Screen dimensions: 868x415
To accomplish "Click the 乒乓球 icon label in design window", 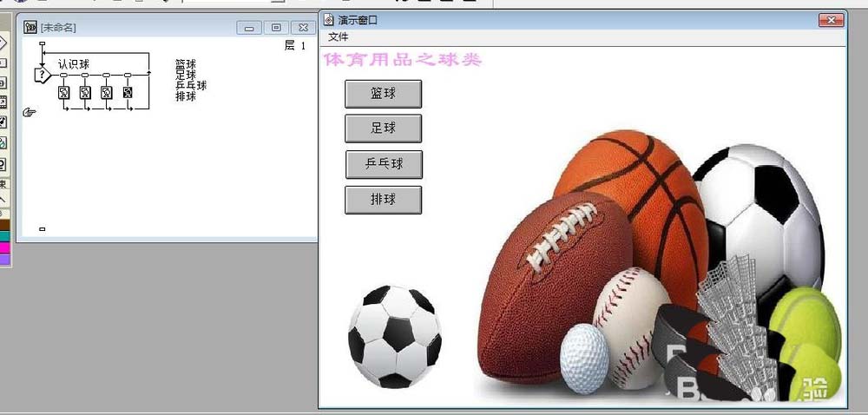I will pyautogui.click(x=191, y=85).
